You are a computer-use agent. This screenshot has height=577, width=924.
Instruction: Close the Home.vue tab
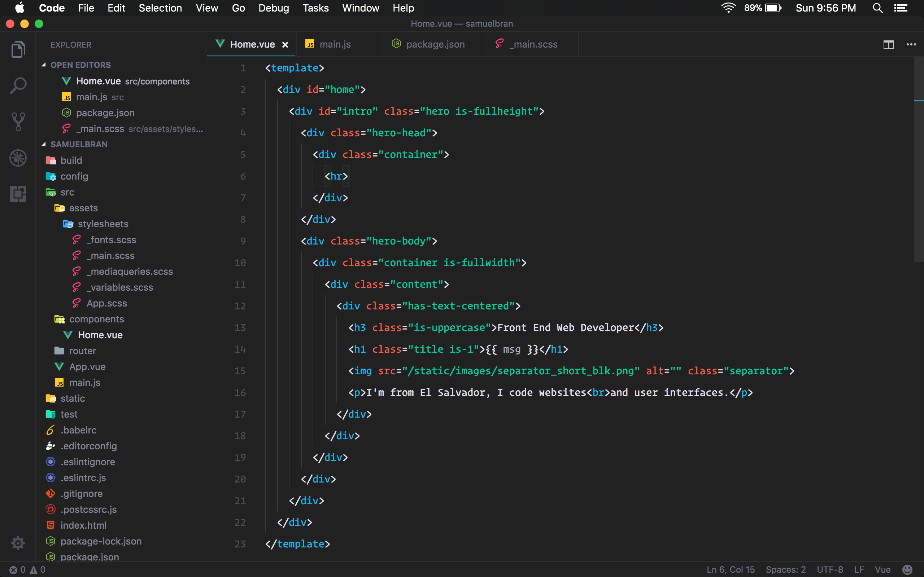(x=285, y=45)
